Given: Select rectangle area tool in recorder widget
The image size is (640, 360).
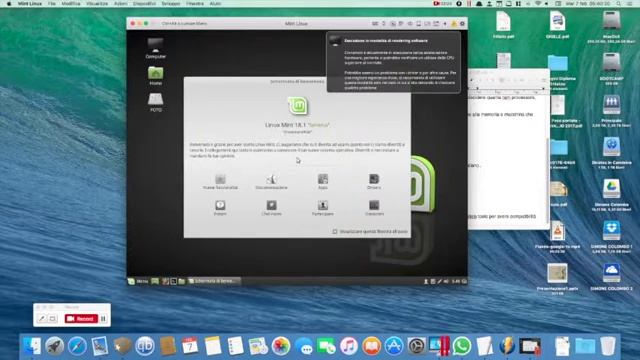Looking at the screenshot, I should coord(53,318).
